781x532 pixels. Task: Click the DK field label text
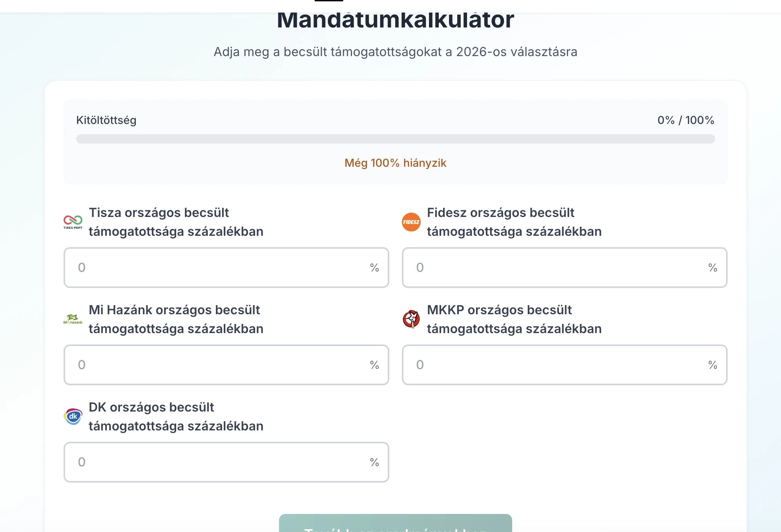176,417
